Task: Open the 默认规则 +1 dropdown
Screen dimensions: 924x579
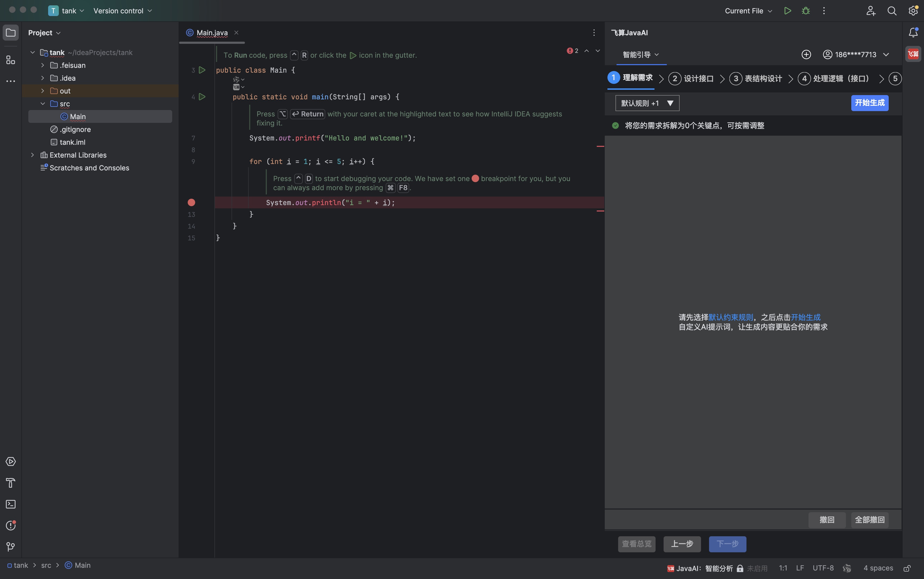Action: (x=647, y=103)
